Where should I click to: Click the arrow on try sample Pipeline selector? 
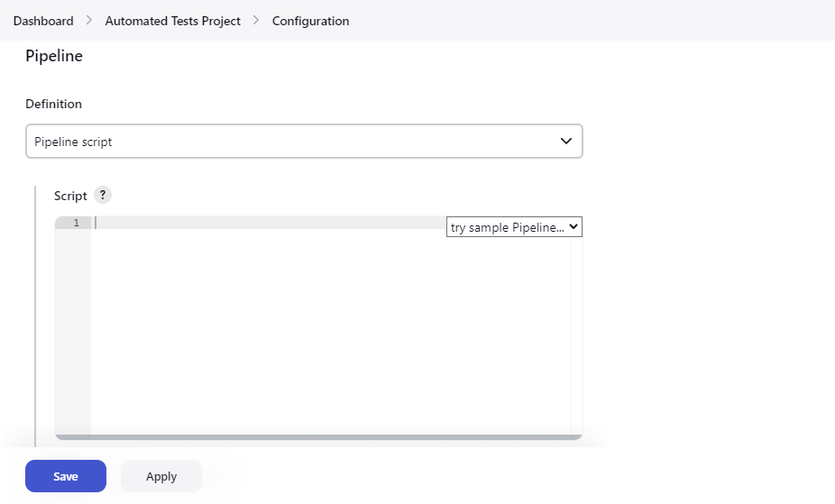coord(573,227)
